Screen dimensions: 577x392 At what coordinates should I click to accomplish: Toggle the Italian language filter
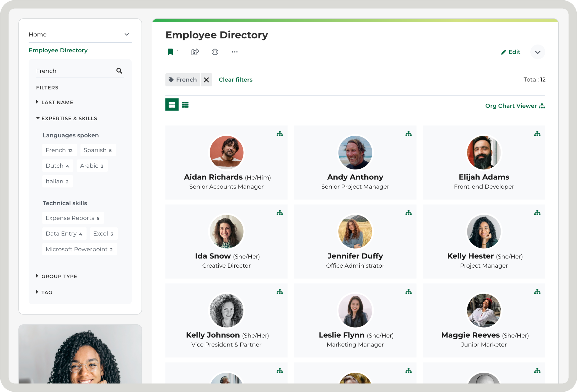pos(57,181)
